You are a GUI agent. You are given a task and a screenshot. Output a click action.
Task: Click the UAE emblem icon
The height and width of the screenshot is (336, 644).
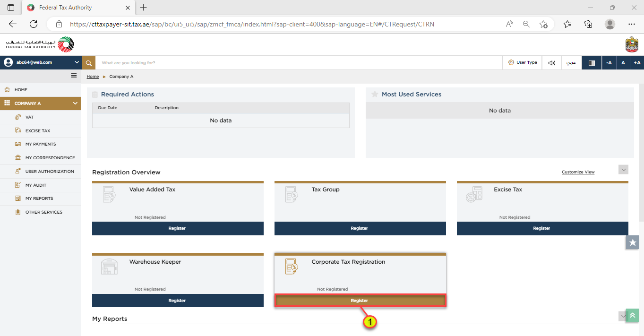point(632,44)
